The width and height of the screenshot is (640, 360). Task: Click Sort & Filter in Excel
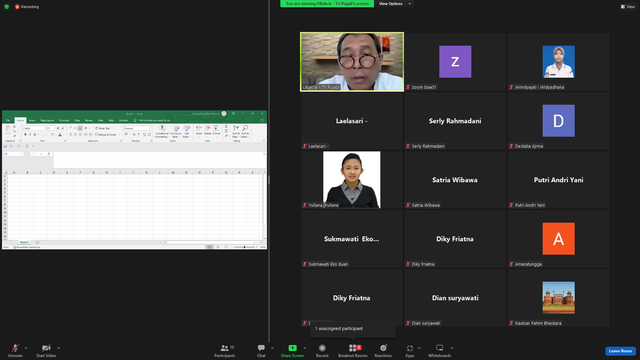pyautogui.click(x=236, y=131)
